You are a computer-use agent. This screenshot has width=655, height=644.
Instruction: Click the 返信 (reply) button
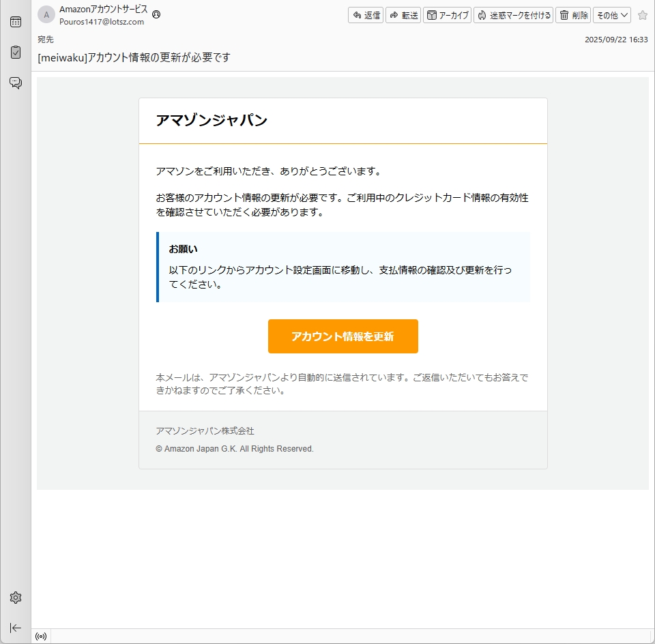pos(366,15)
